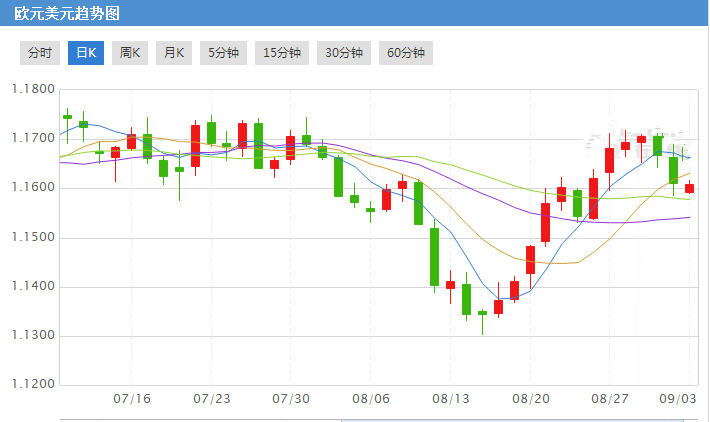Click the 08/13 date marker
Screen dimensions: 710x422
pyautogui.click(x=451, y=399)
